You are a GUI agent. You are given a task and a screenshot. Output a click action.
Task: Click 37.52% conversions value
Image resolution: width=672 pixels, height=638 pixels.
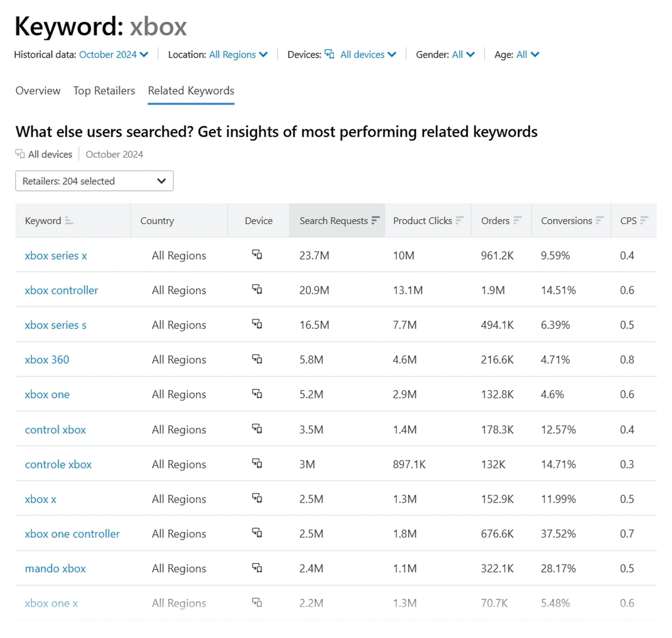(x=558, y=534)
